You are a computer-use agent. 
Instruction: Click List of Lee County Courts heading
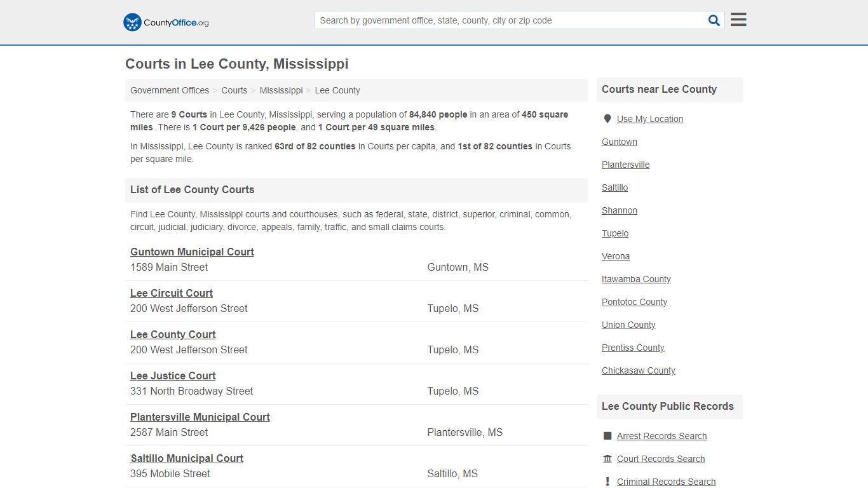tap(193, 189)
